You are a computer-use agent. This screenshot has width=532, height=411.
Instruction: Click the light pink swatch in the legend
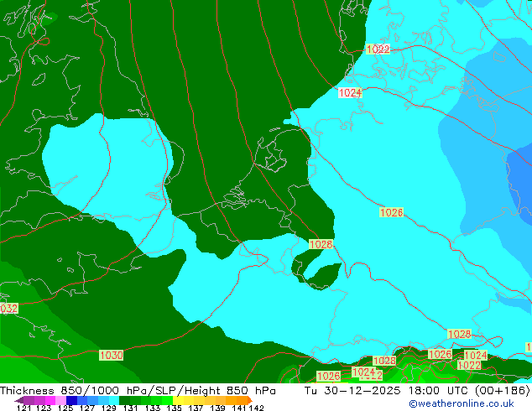(60, 400)
